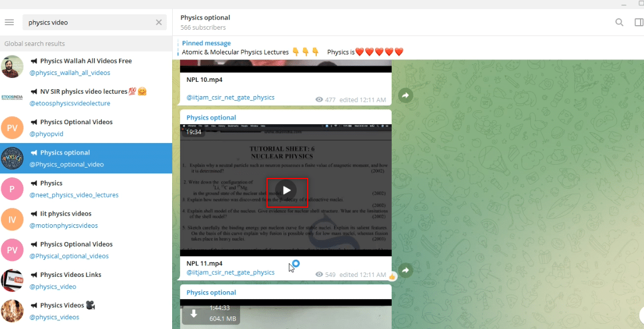Click the thumbs-up reaction on NPL 11
The width and height of the screenshot is (644, 329).
(x=392, y=276)
